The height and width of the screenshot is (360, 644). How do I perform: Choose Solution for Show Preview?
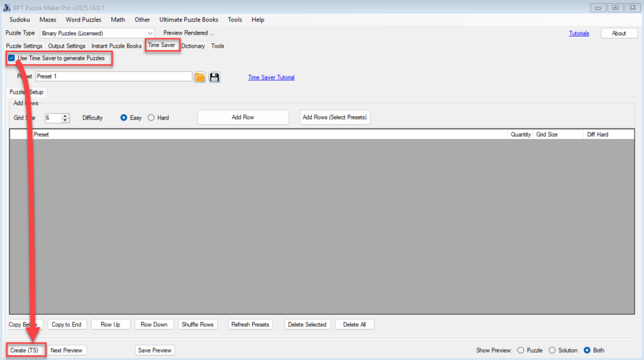tap(552, 350)
